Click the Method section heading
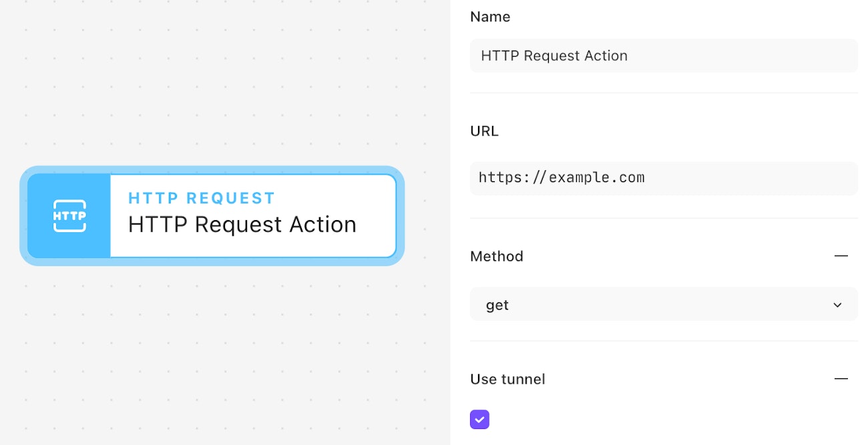 (x=497, y=256)
